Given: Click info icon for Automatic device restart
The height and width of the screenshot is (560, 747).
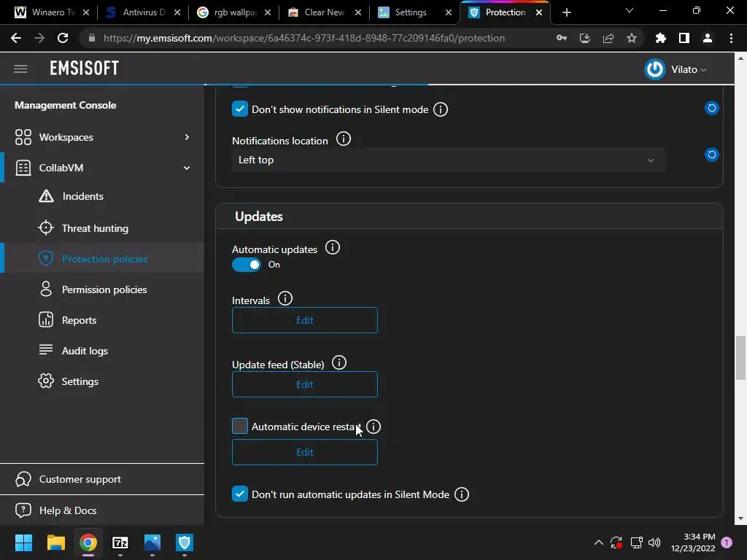Looking at the screenshot, I should (x=373, y=427).
